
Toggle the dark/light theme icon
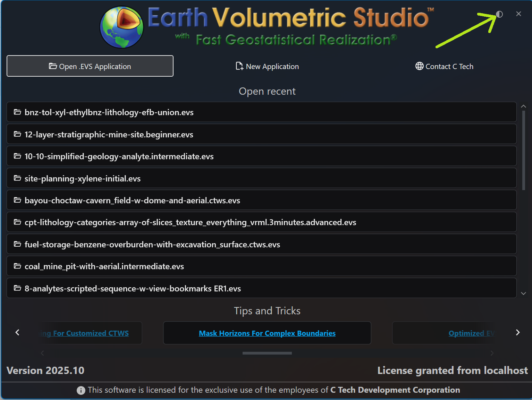500,14
